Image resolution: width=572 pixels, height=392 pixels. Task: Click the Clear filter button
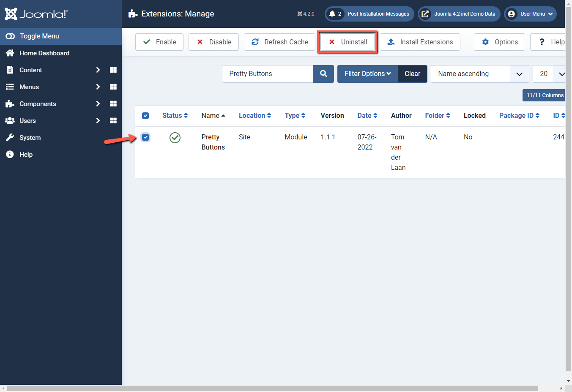tap(412, 73)
